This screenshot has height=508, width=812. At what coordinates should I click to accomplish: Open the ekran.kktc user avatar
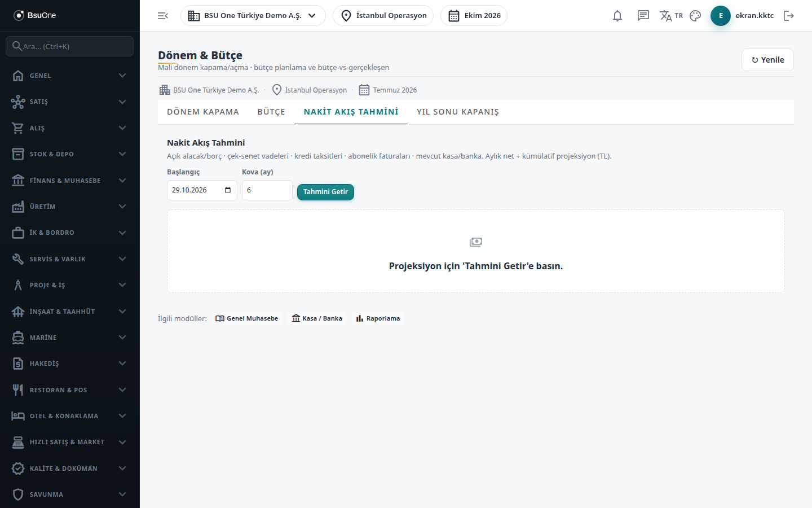tap(721, 16)
